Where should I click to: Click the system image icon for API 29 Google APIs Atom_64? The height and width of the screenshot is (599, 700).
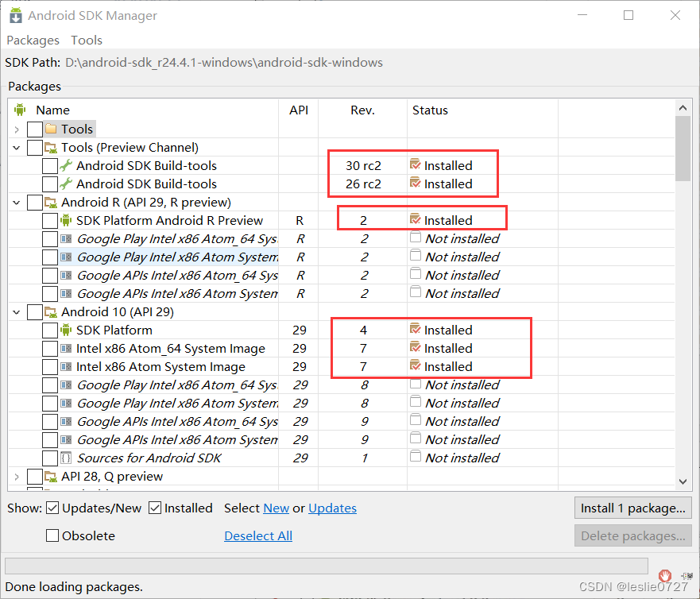tap(66, 422)
